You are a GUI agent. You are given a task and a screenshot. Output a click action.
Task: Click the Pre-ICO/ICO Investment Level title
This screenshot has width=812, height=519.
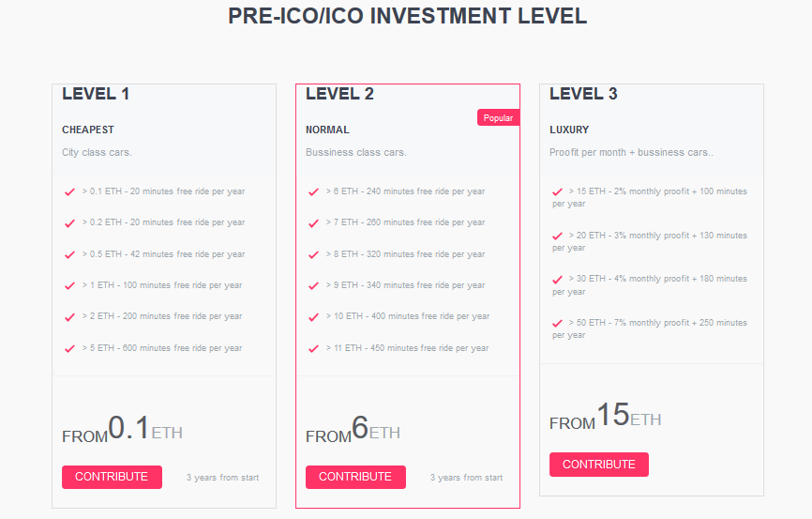(407, 16)
